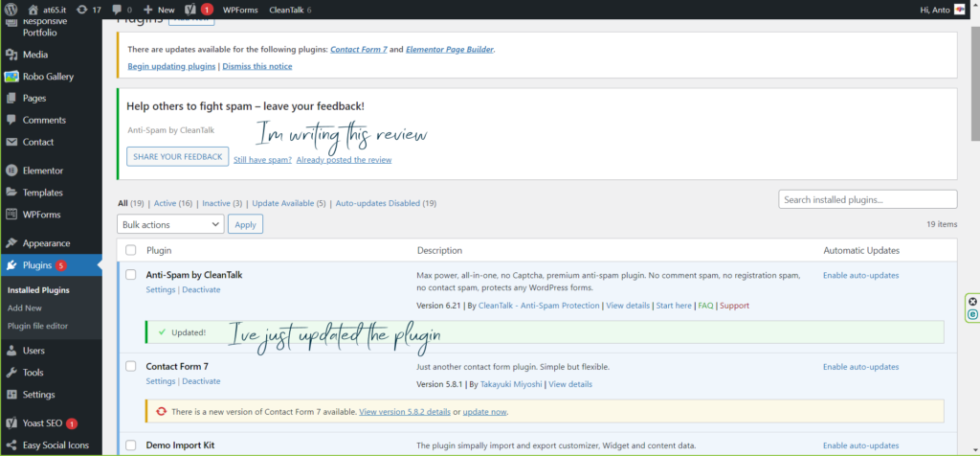Click the Plugins plug sidebar icon

[11, 265]
